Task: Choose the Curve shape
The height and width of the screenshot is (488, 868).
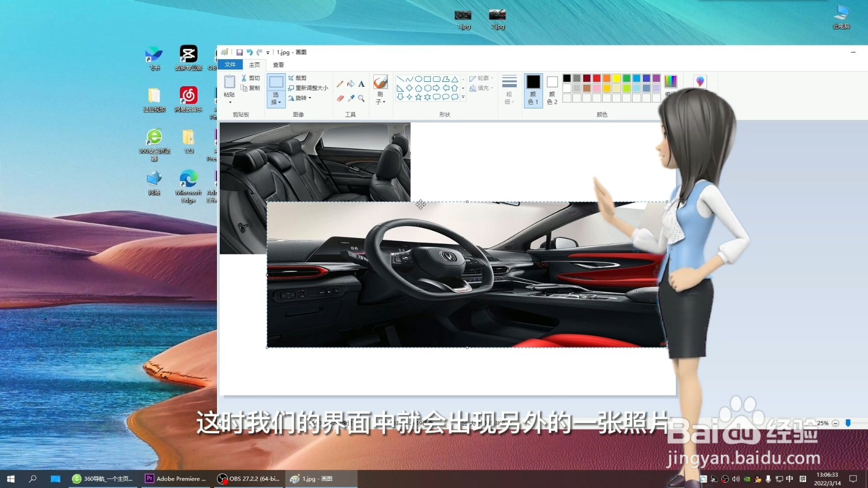Action: pos(410,79)
